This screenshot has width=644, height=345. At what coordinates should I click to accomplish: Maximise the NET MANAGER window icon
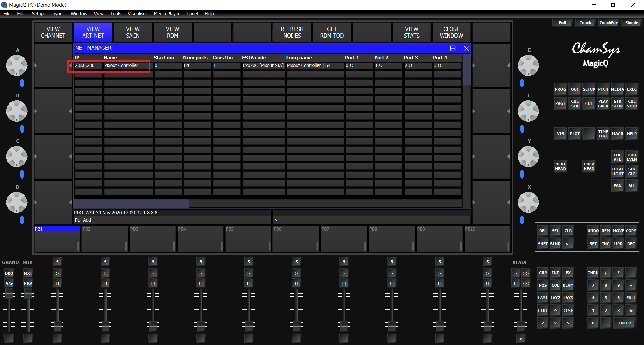[x=453, y=48]
